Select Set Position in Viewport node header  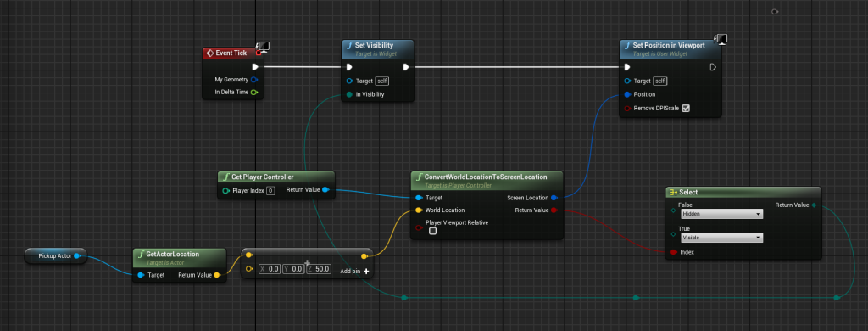[x=670, y=48]
